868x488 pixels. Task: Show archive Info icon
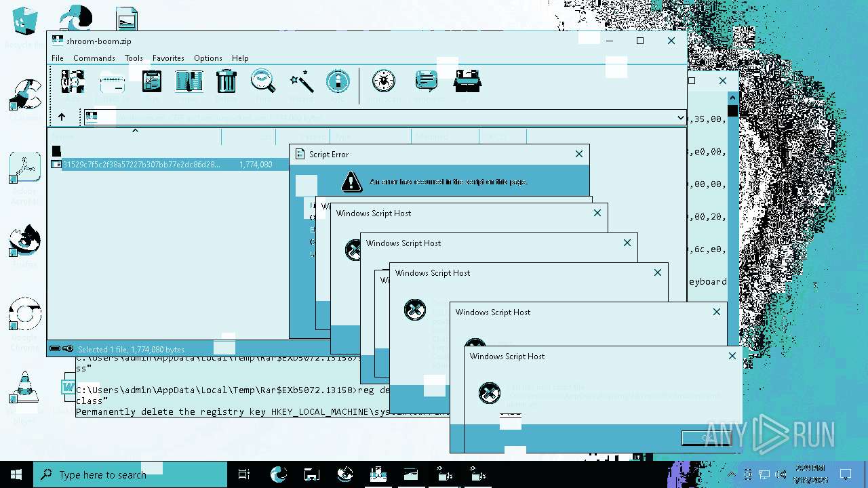[338, 82]
